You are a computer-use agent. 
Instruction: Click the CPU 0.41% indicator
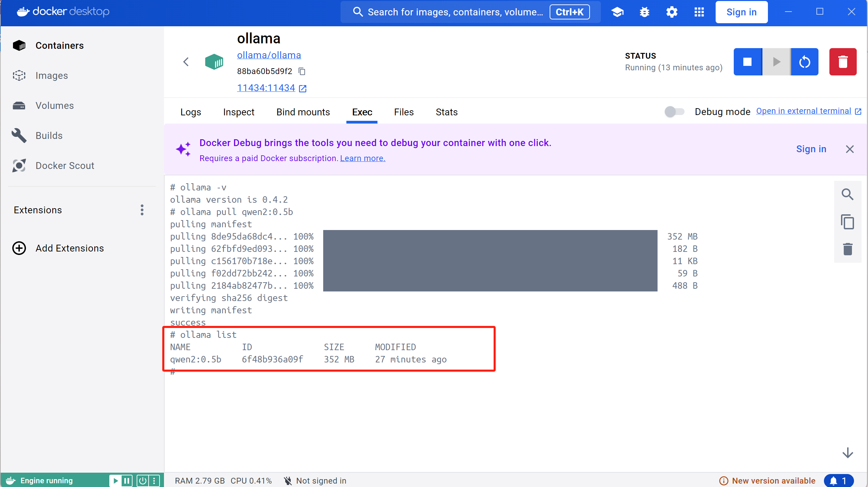pyautogui.click(x=251, y=481)
